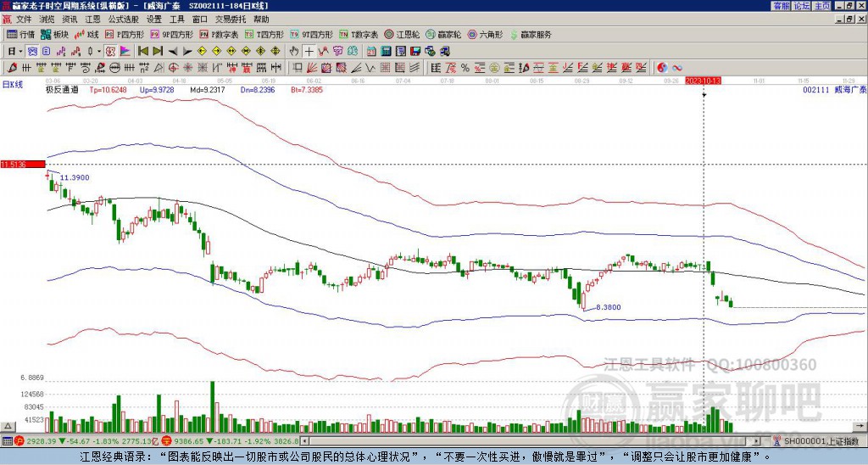Click the red 2023-10-13 date marker
This screenshot has width=868, height=465.
(703, 81)
